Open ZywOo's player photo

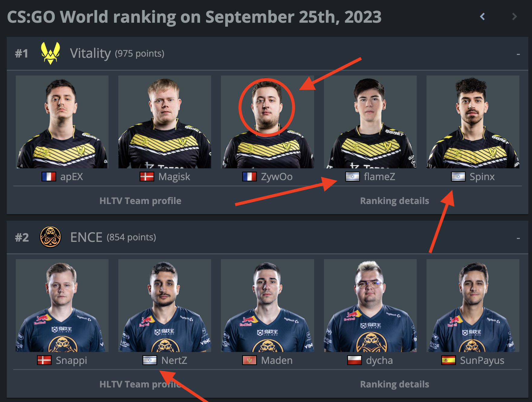tap(268, 122)
